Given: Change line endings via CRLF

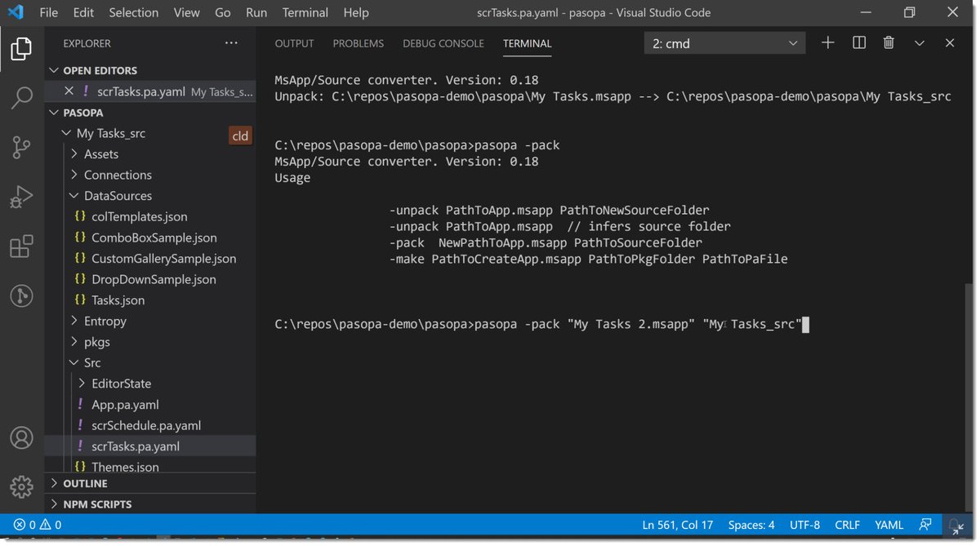Looking at the screenshot, I should [848, 525].
